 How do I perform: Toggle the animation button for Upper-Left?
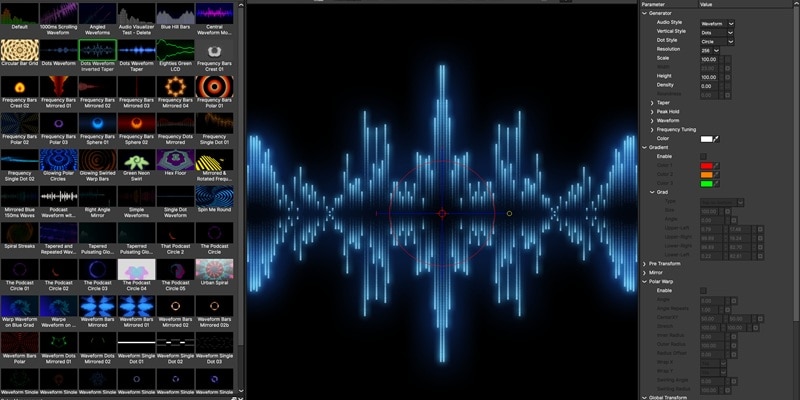(x=760, y=229)
